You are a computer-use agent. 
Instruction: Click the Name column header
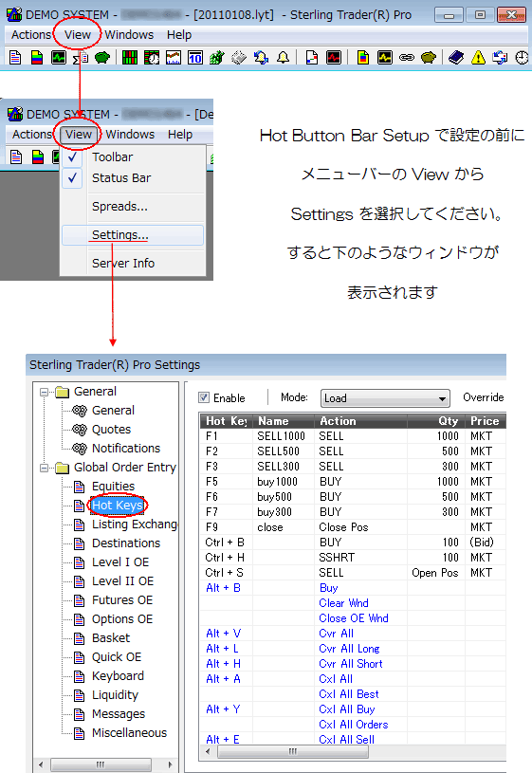point(284,421)
